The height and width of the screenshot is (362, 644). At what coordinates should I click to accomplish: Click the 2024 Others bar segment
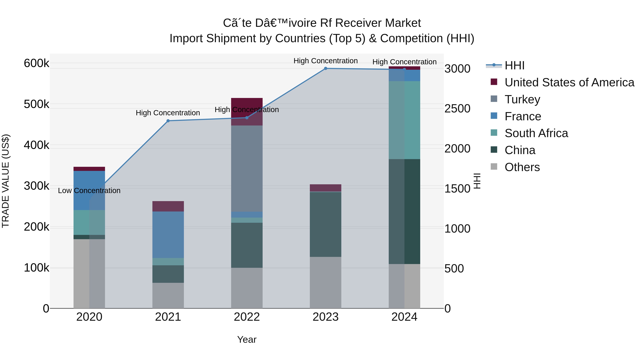click(404, 286)
